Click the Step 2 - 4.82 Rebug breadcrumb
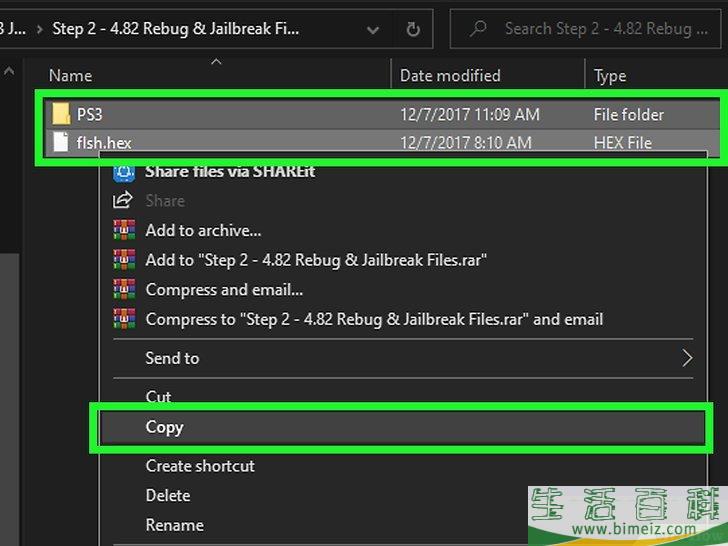This screenshot has height=546, width=728. pyautogui.click(x=176, y=29)
